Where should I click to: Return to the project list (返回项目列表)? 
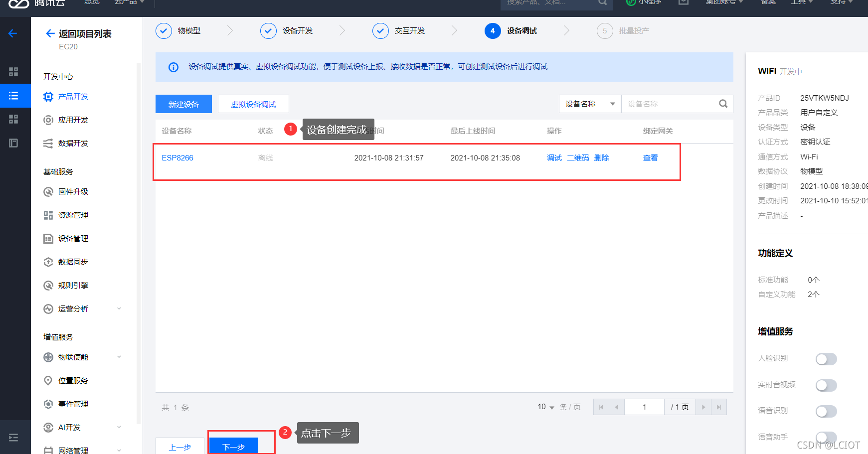coord(78,34)
